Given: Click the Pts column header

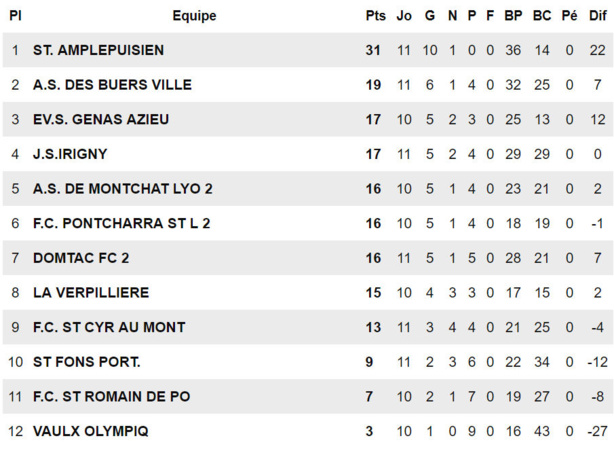Looking at the screenshot, I should click(375, 16).
